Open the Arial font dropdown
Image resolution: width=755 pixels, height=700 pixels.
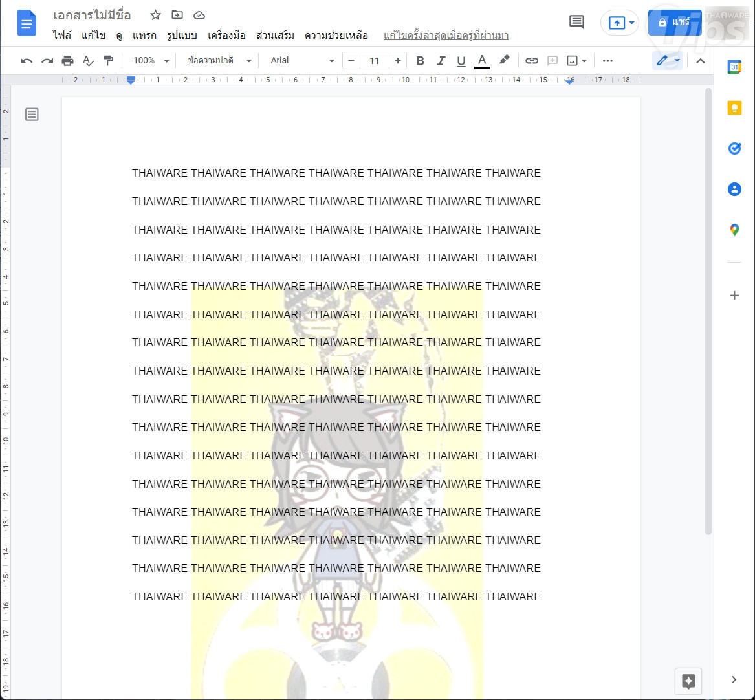tap(302, 61)
